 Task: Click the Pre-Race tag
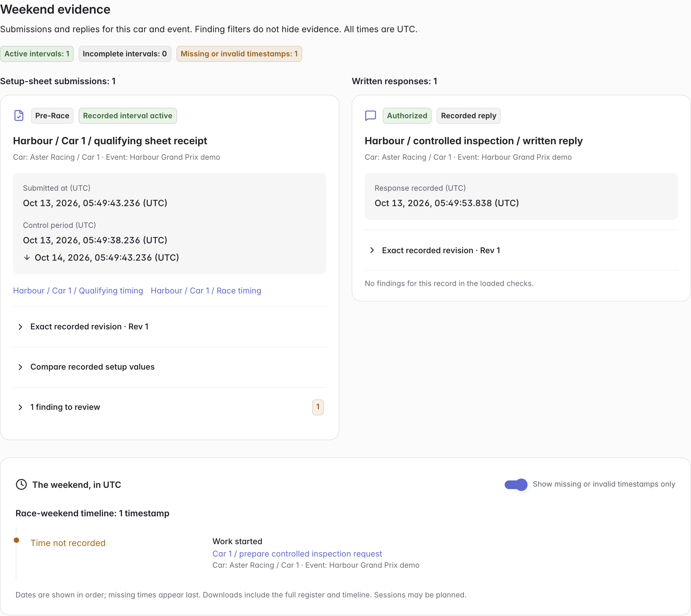coord(52,116)
